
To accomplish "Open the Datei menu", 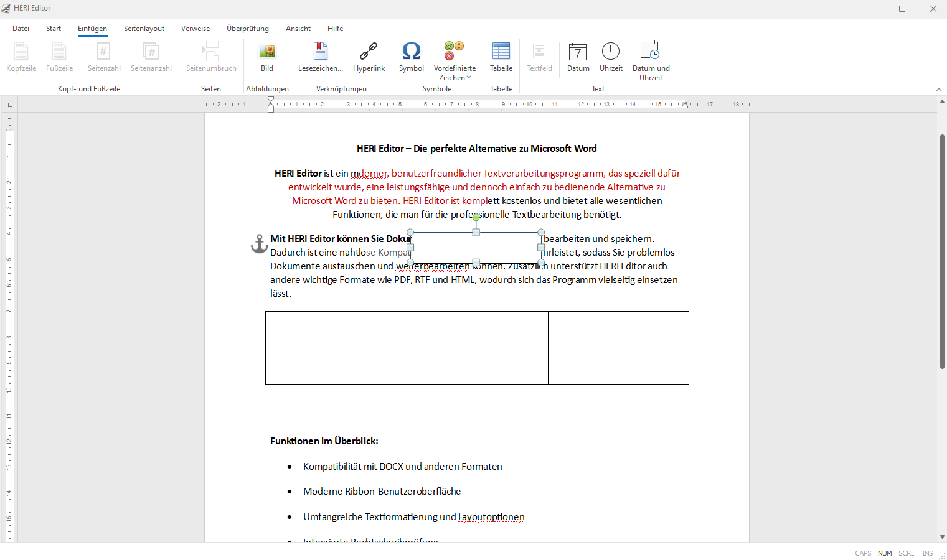I will click(x=21, y=29).
